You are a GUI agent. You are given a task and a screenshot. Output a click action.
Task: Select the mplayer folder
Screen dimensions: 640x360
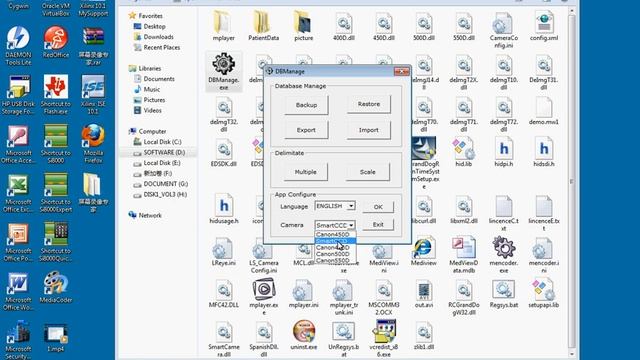pos(224,26)
